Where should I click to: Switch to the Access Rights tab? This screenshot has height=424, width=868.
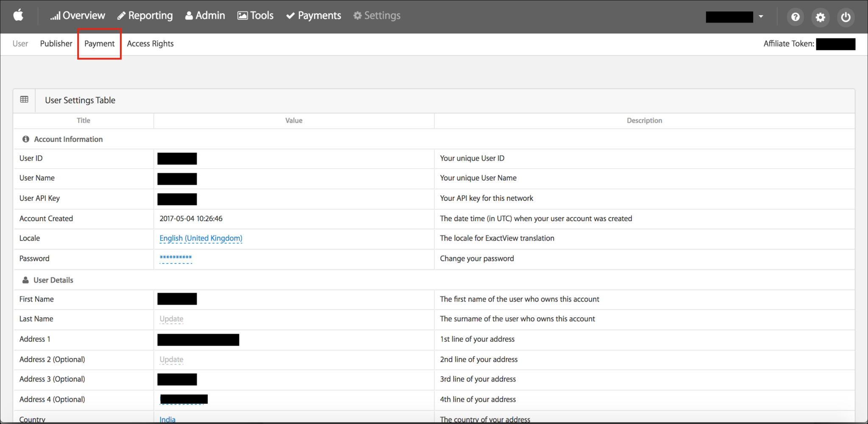150,44
